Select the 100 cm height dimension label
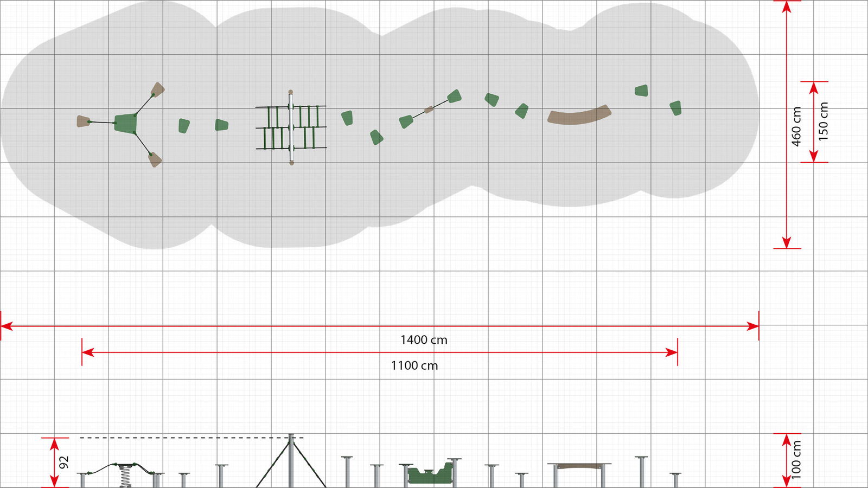The height and width of the screenshot is (488, 868). (796, 460)
